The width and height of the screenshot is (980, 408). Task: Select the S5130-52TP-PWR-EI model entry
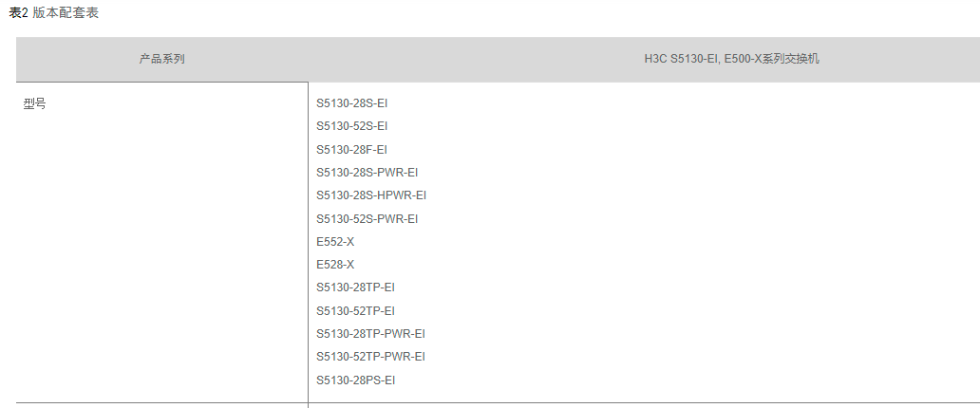point(371,357)
